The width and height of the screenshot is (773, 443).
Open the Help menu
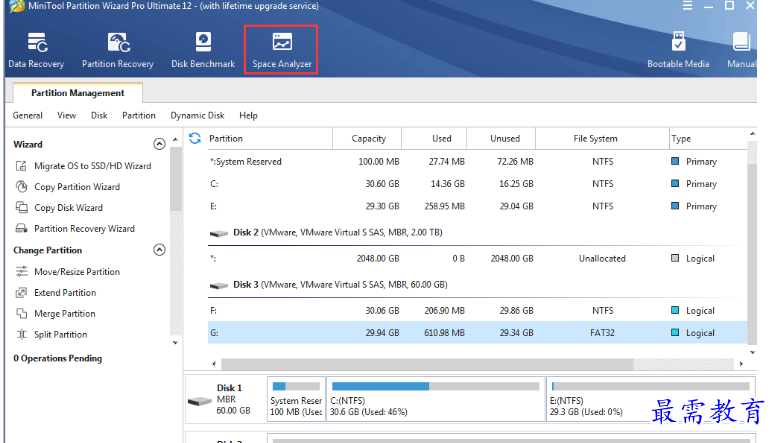click(248, 115)
